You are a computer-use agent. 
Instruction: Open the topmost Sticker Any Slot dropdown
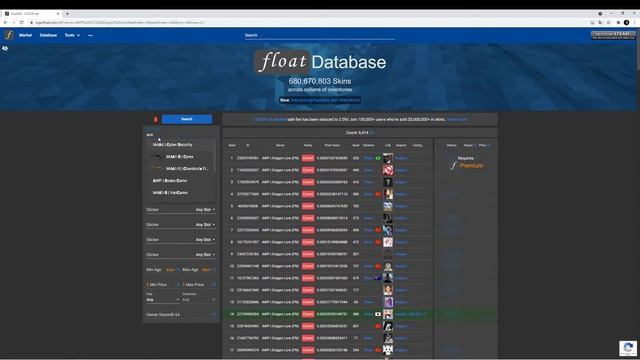pos(205,210)
